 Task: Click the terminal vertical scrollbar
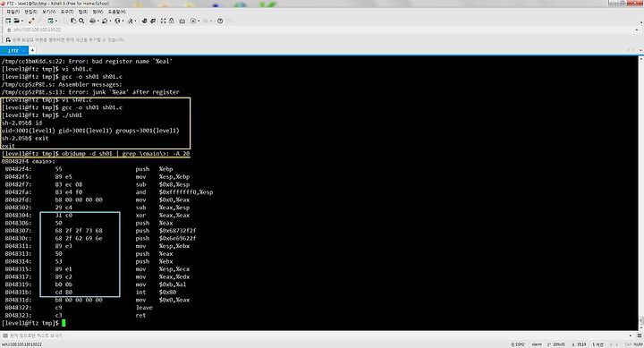click(x=641, y=193)
